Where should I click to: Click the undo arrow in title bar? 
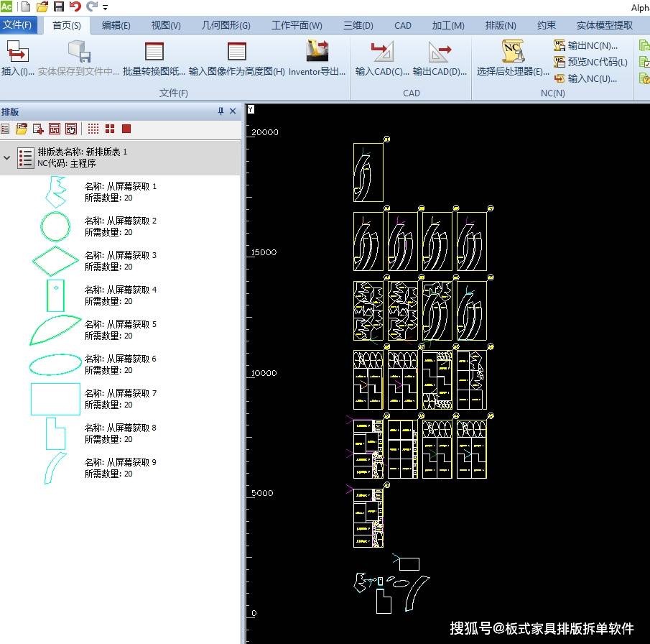(75, 7)
